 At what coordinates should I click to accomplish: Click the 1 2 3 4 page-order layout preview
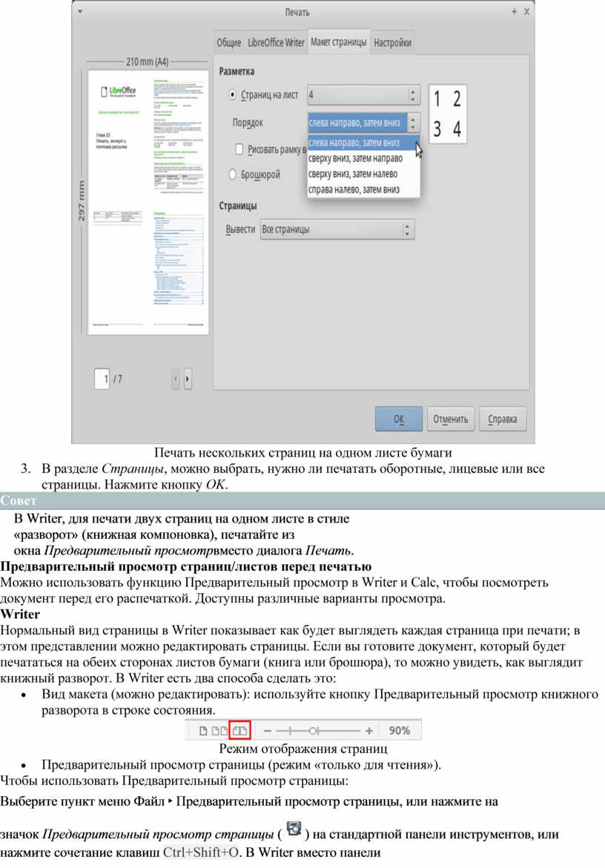click(447, 114)
